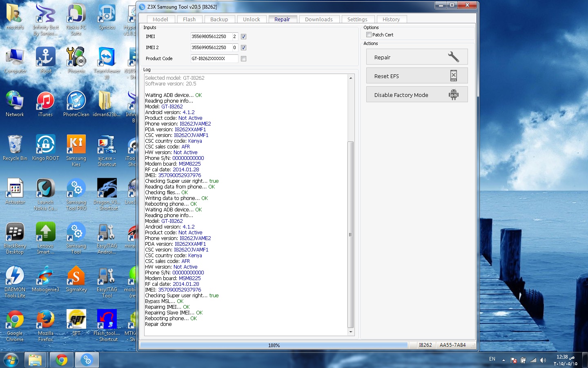Switch to the Model tab
This screenshot has height=368, width=588.
[x=160, y=19]
